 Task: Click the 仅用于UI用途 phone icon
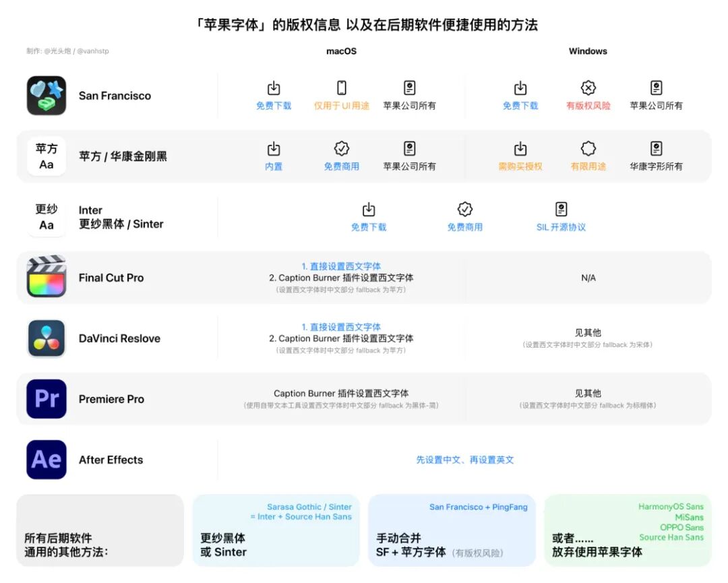click(x=342, y=88)
